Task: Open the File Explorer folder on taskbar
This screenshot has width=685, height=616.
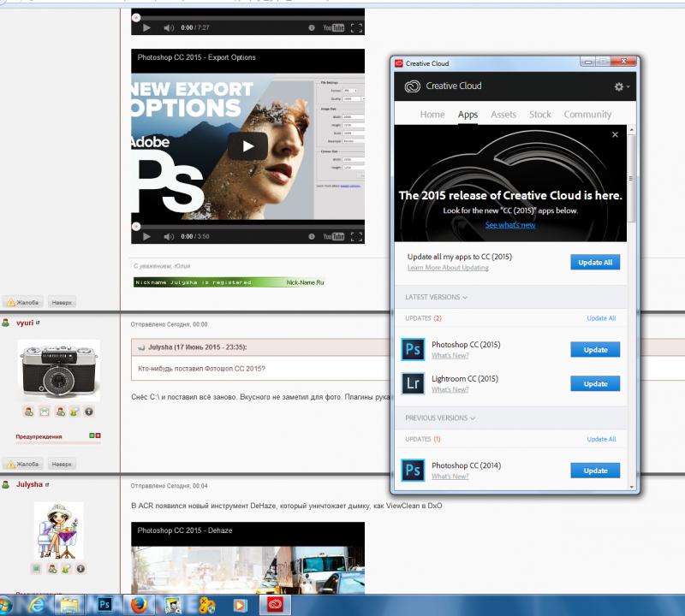Action: 70,605
